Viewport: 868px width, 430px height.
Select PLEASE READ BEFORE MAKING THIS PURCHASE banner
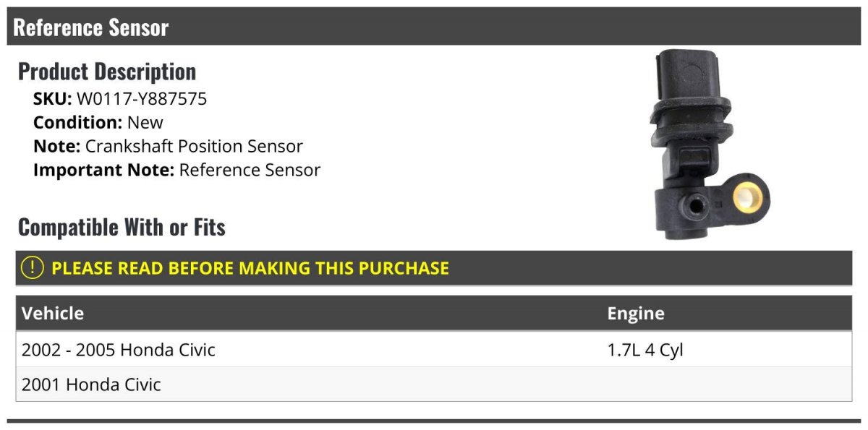(x=434, y=268)
